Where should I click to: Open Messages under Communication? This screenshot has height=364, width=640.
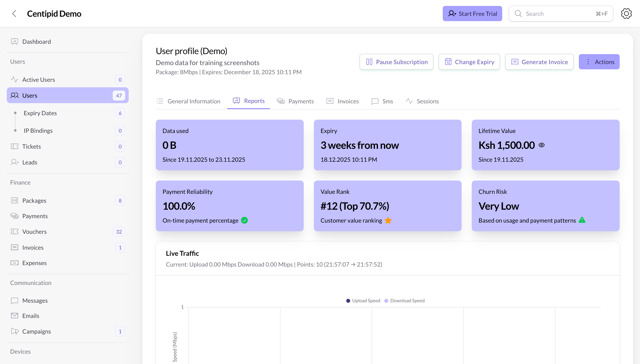tap(35, 301)
